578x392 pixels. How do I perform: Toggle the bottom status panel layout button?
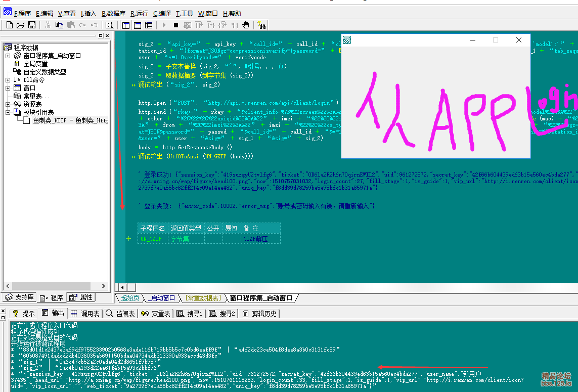[137, 25]
